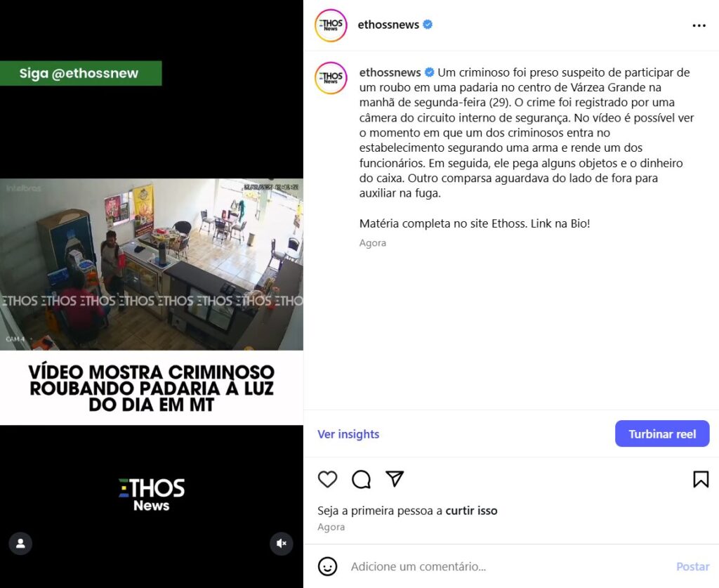Play the security camera reel video
This screenshot has height=588, width=719.
[152, 264]
